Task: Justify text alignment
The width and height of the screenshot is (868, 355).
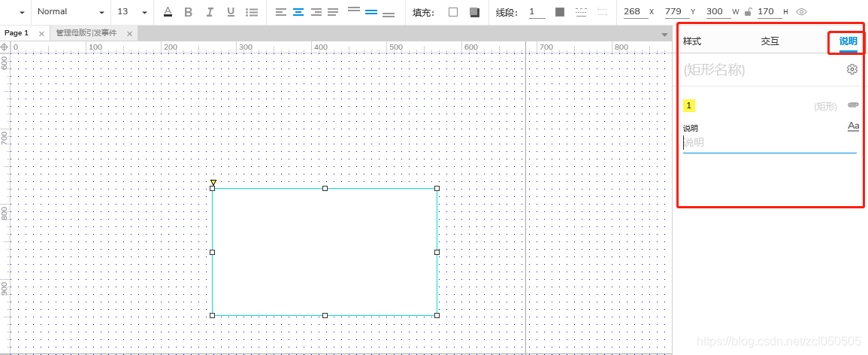Action: [x=333, y=11]
